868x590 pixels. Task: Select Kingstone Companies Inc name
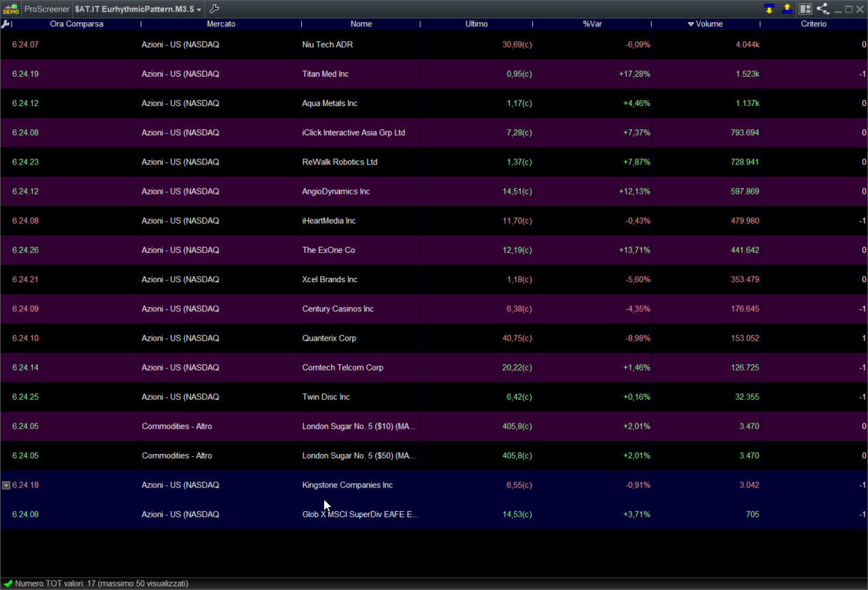point(347,485)
